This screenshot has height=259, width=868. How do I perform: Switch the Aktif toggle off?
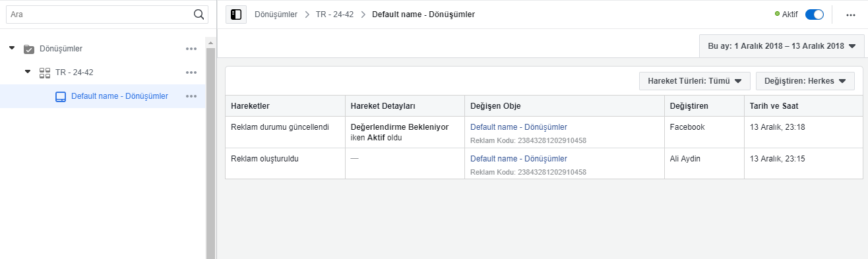point(815,14)
